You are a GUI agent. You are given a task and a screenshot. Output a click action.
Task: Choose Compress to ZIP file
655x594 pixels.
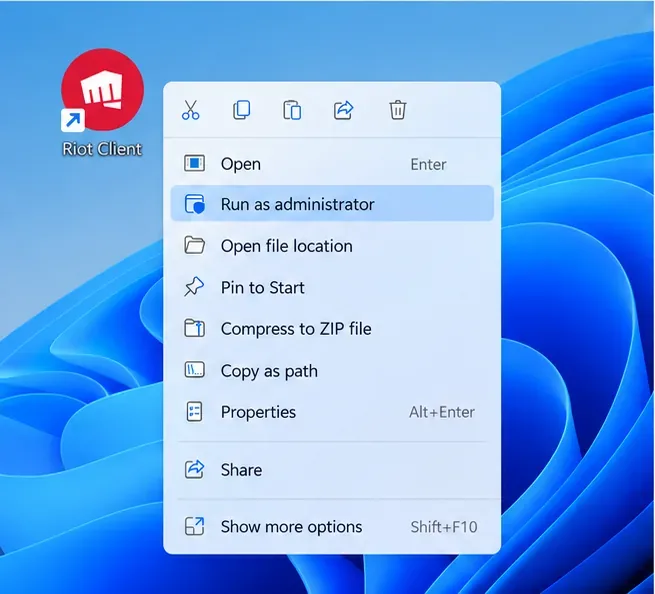click(x=332, y=329)
